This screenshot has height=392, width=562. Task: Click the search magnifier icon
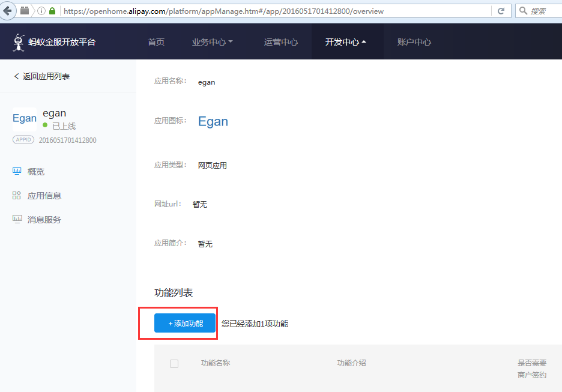[x=524, y=11]
